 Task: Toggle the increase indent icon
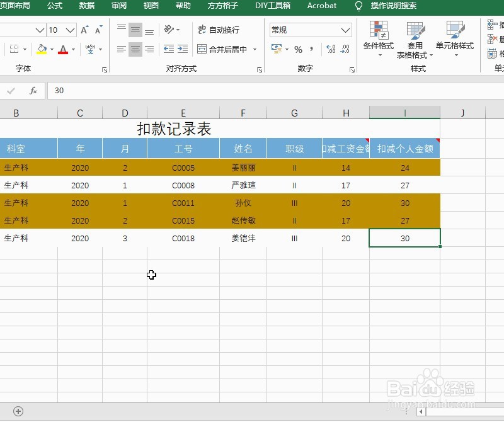click(x=183, y=48)
